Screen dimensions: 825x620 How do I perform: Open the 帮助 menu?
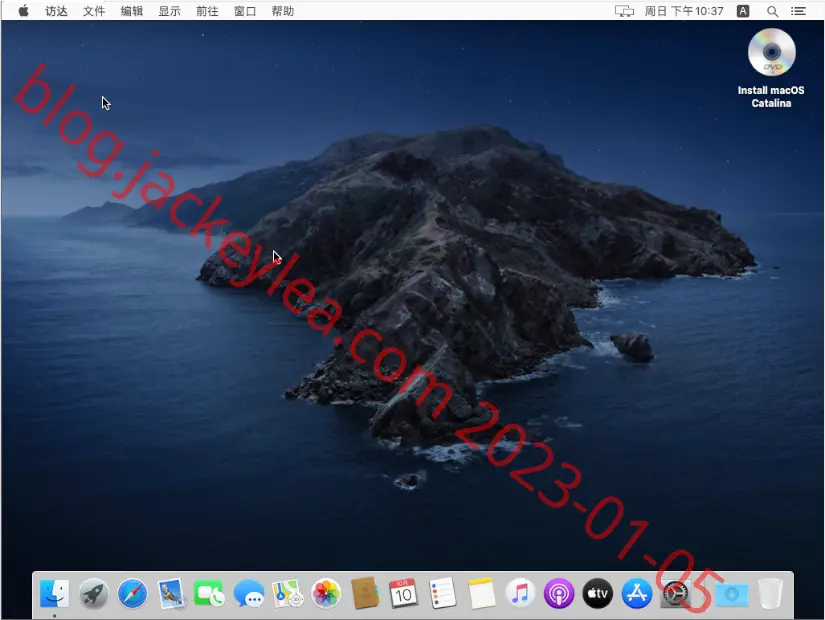pos(283,11)
